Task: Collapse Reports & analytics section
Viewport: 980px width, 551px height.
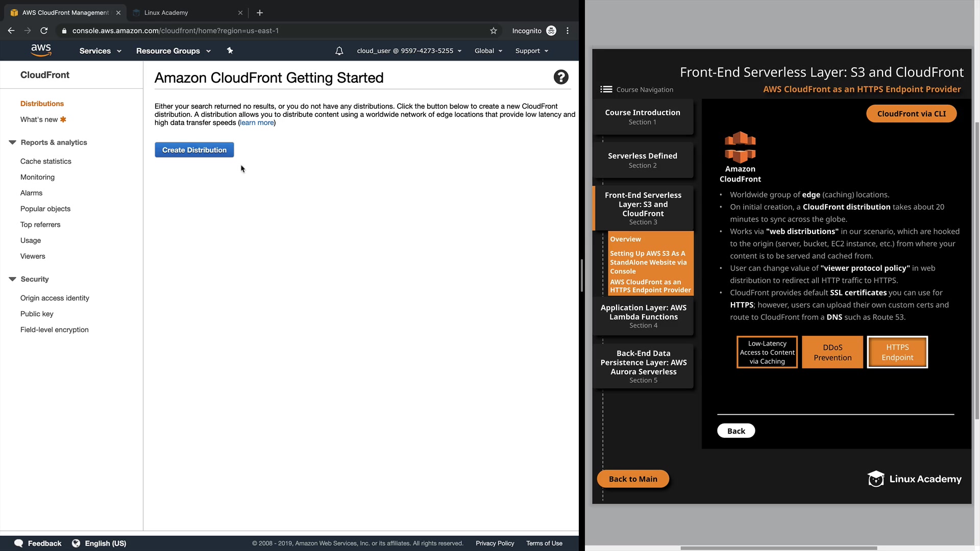Action: (12, 143)
